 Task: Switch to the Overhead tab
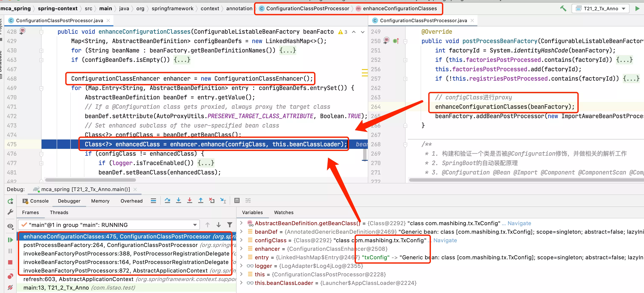coord(131,201)
